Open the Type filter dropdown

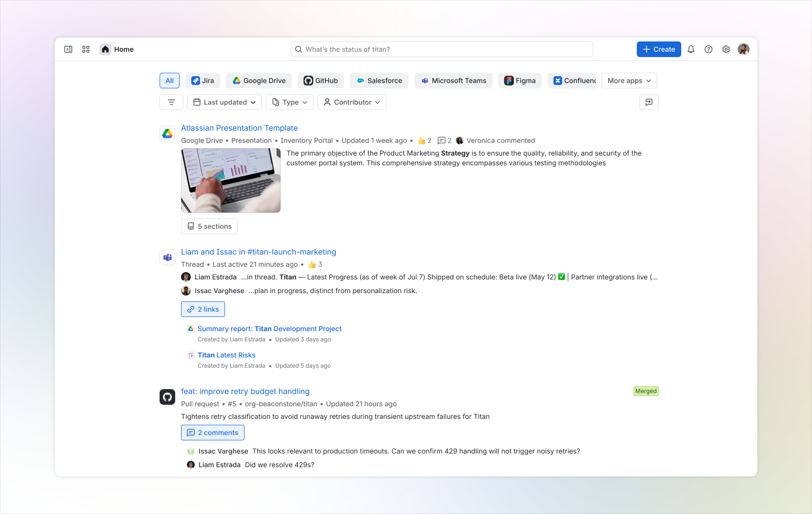click(x=290, y=102)
